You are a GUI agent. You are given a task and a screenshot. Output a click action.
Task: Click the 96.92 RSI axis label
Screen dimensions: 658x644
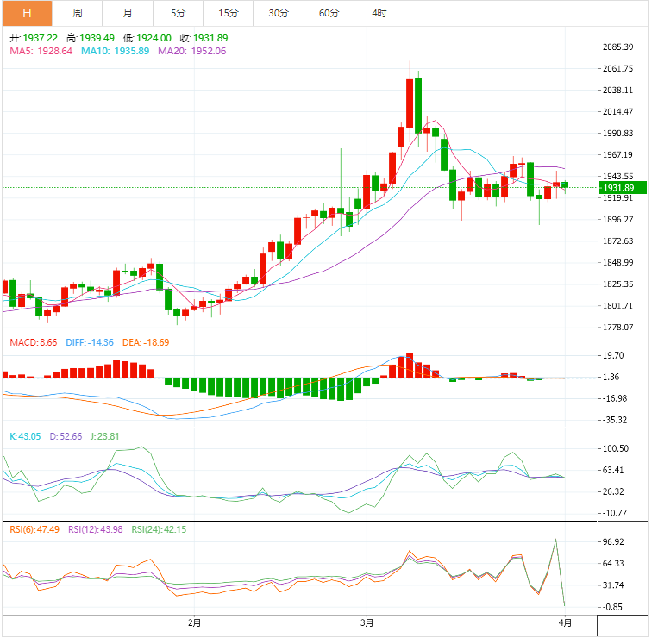click(x=613, y=542)
